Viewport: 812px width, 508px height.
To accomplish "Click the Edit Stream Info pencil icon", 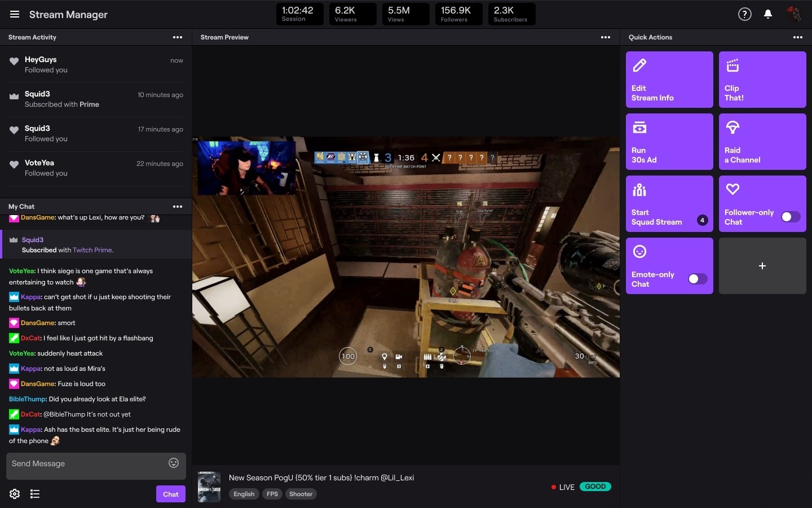I will [x=640, y=65].
